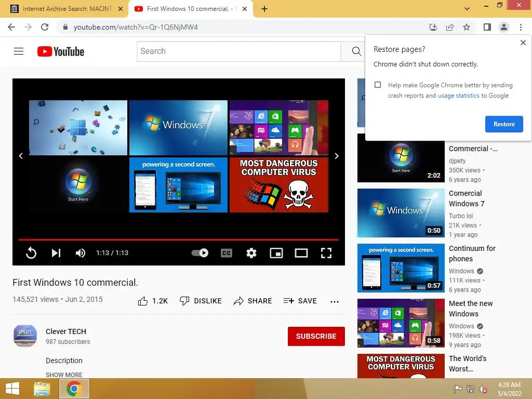Viewport: 532px width, 399px height.
Task: Open the Clever TECH channel name
Action: coord(66,331)
